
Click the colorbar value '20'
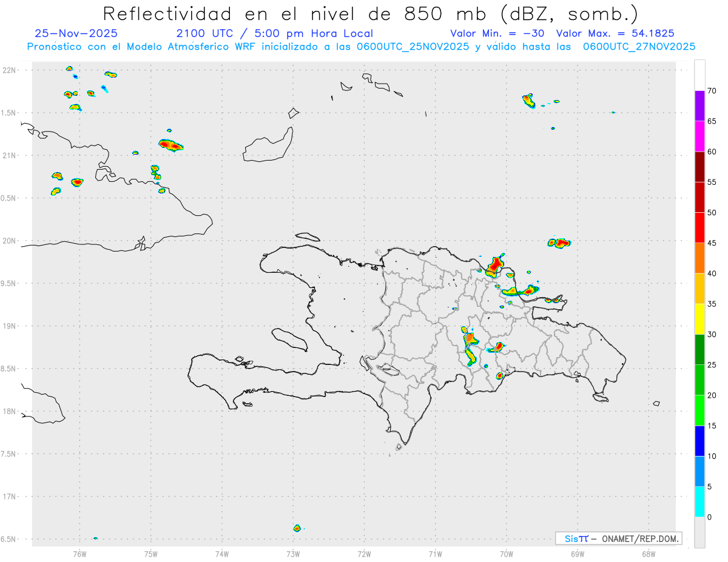(x=712, y=395)
